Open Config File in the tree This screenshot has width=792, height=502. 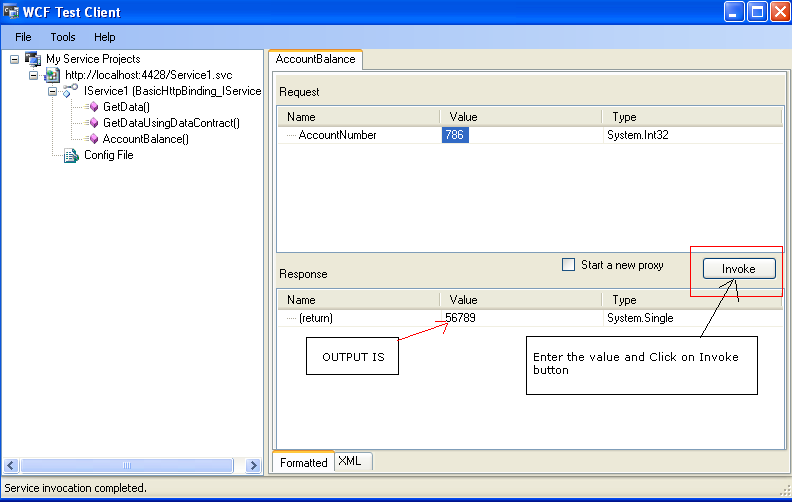(x=109, y=155)
